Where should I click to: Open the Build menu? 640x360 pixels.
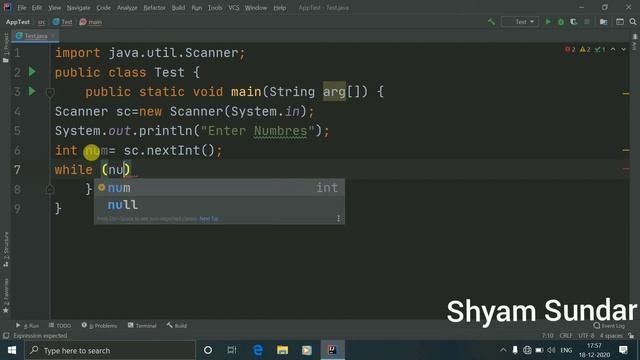click(x=178, y=8)
